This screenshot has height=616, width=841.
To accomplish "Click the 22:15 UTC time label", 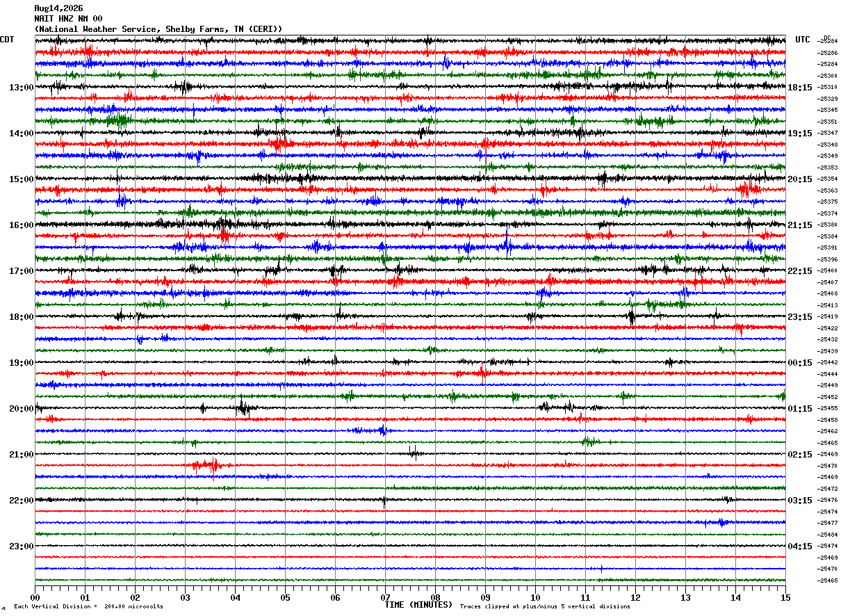I will pyautogui.click(x=800, y=270).
